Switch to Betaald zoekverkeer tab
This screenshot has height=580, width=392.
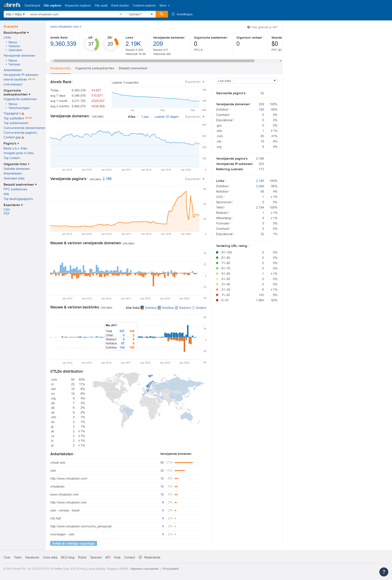pos(133,68)
